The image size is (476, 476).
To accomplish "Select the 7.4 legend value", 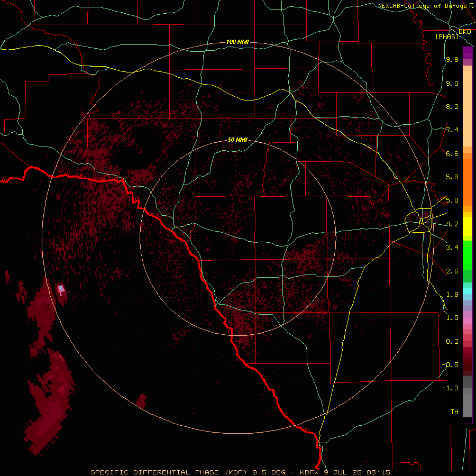I will click(452, 130).
